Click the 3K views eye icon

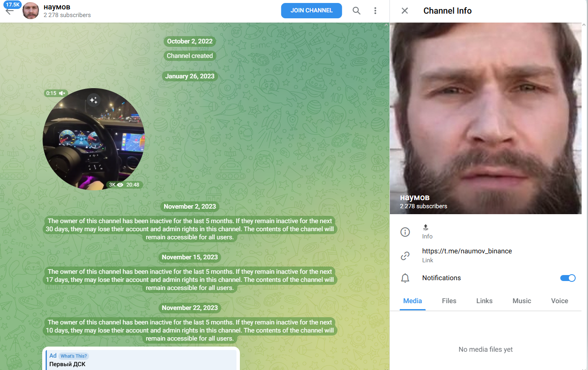point(120,185)
